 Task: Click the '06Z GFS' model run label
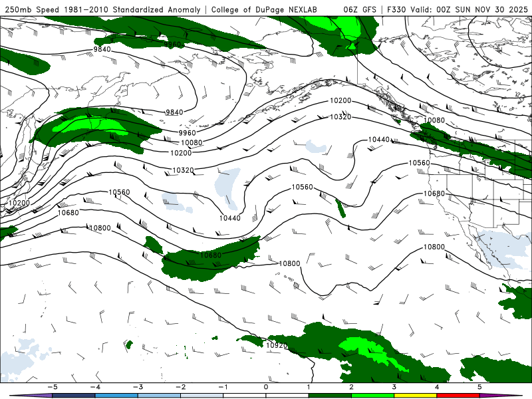(360, 9)
